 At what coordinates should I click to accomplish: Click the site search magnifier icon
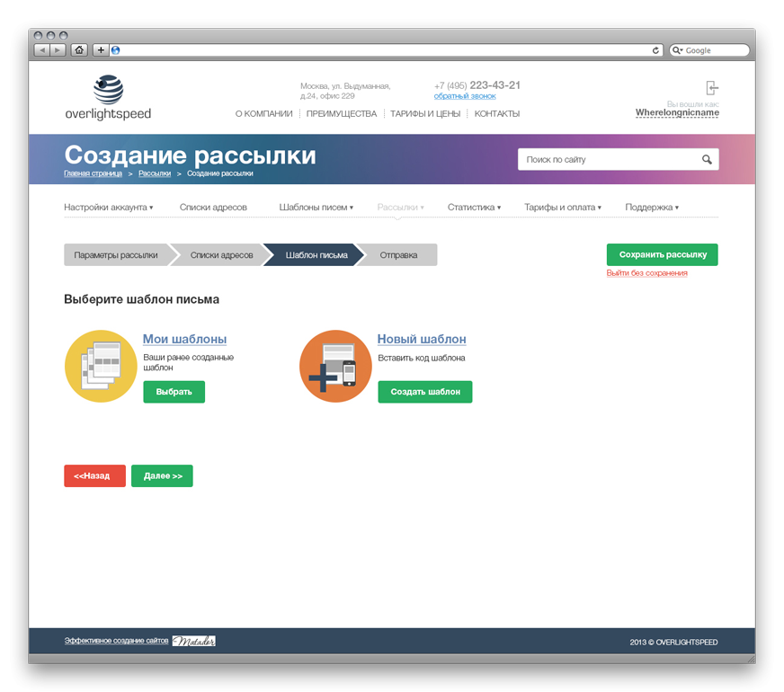pos(707,159)
